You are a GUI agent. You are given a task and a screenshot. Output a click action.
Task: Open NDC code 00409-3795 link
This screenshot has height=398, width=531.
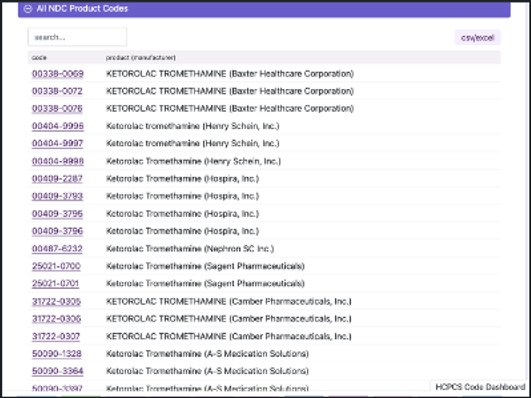58,214
